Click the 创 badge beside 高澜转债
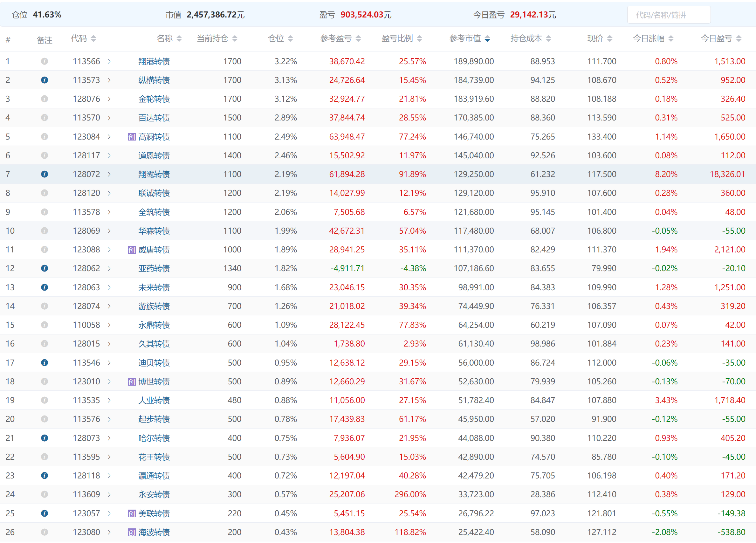The image size is (756, 543). 132,137
